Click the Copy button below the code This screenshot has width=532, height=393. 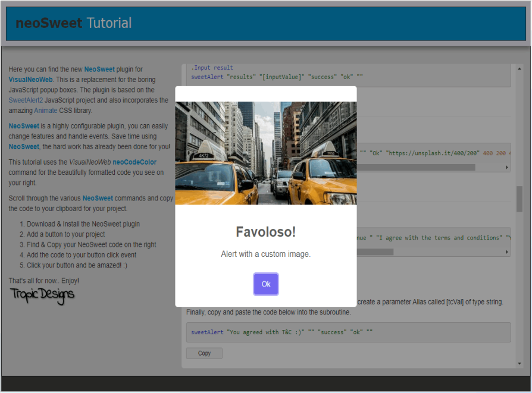tap(204, 353)
